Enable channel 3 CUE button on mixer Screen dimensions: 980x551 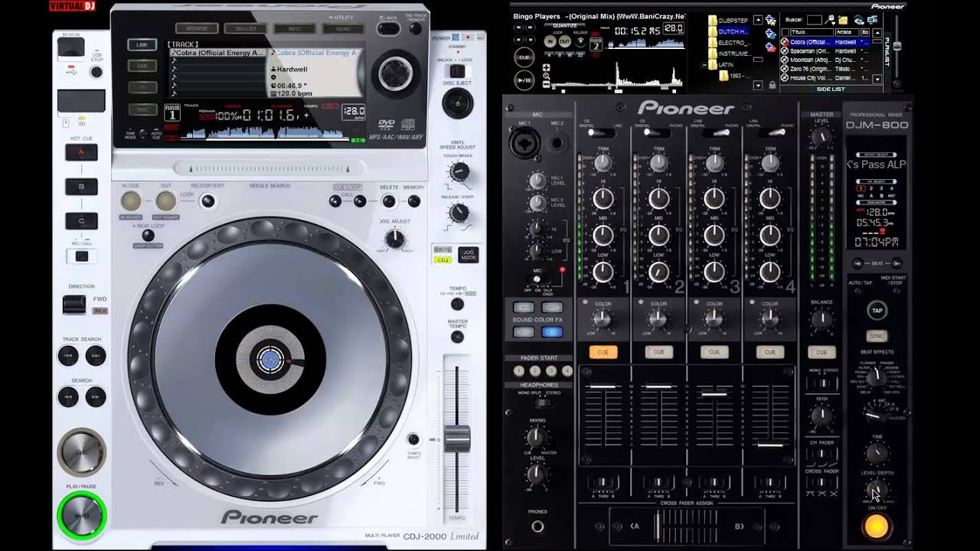point(714,352)
